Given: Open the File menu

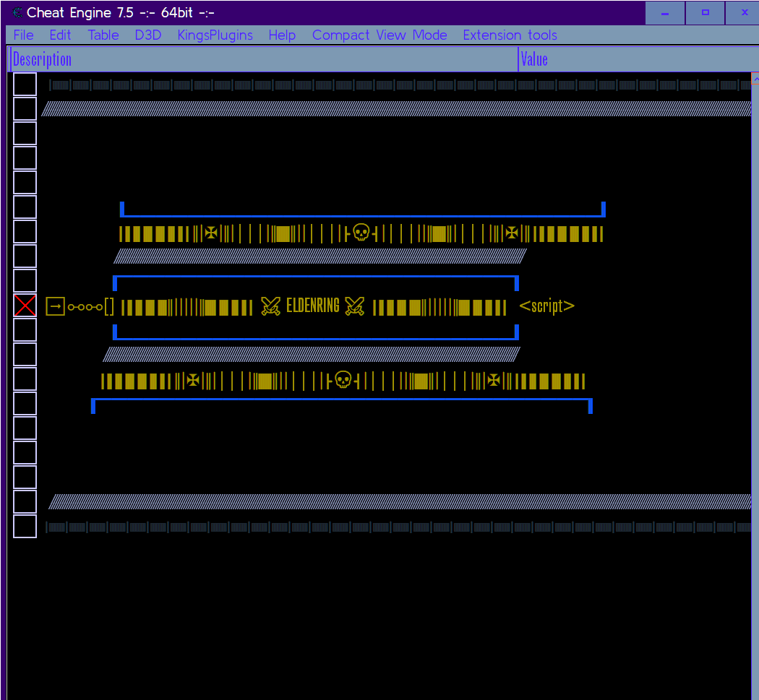Looking at the screenshot, I should [23, 35].
